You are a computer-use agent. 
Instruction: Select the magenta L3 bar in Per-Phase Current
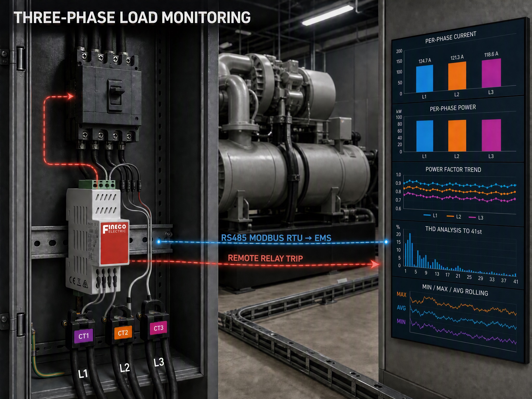491,73
